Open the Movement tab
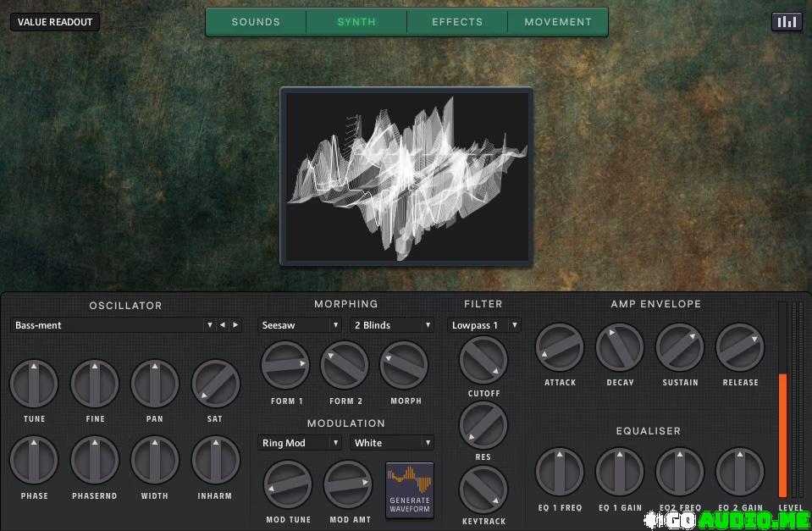The image size is (812, 531). (558, 22)
